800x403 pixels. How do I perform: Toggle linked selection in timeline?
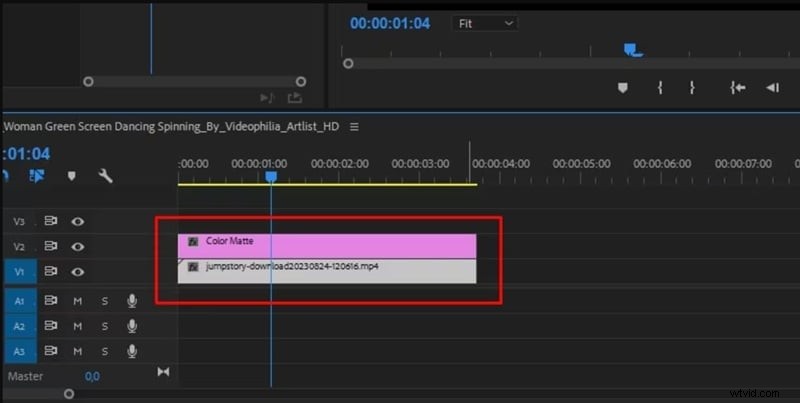tap(37, 176)
